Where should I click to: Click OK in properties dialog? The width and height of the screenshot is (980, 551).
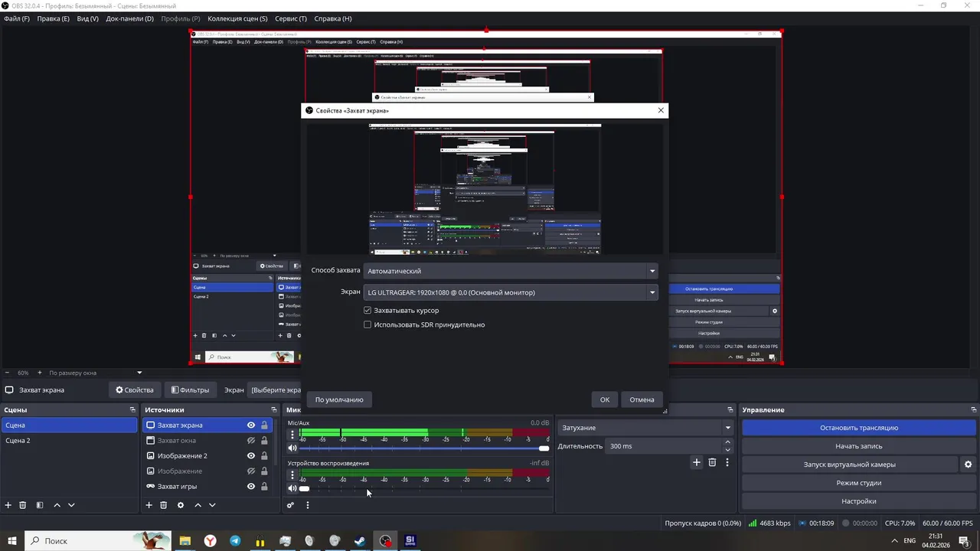click(605, 399)
